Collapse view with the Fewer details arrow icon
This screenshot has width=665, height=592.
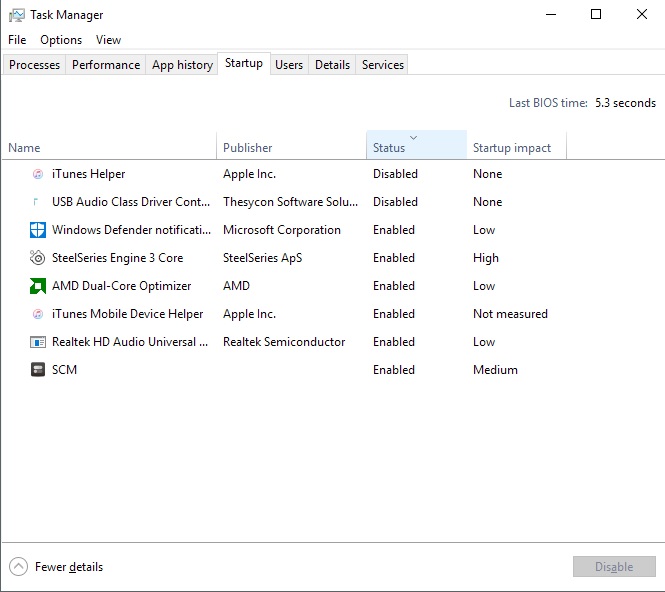click(x=18, y=567)
